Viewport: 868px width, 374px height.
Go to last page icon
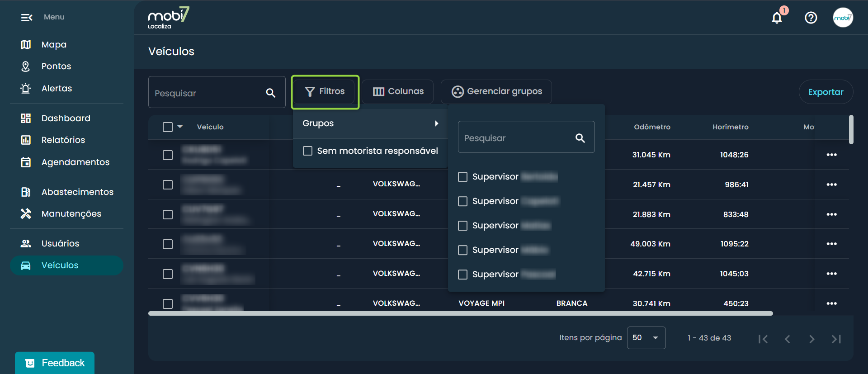coord(836,339)
